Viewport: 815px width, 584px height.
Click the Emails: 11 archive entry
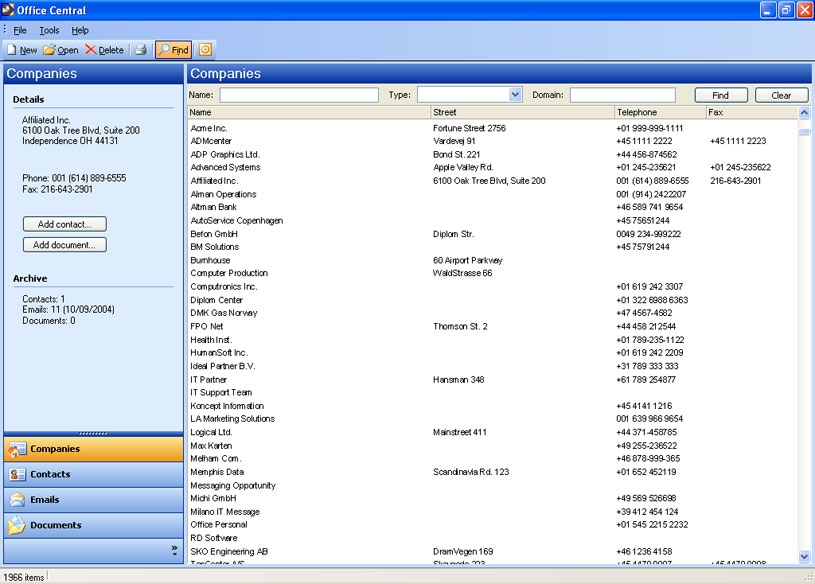[x=68, y=310]
